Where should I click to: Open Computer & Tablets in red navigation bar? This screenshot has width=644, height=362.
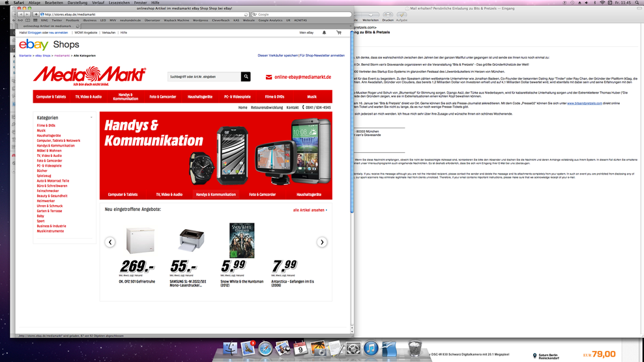[x=51, y=97]
